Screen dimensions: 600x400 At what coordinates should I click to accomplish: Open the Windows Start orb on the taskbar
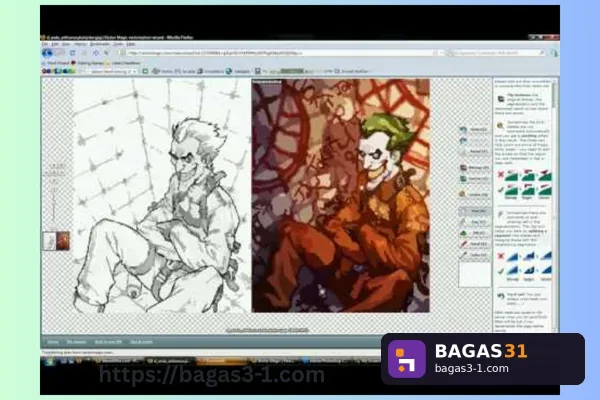click(x=49, y=362)
